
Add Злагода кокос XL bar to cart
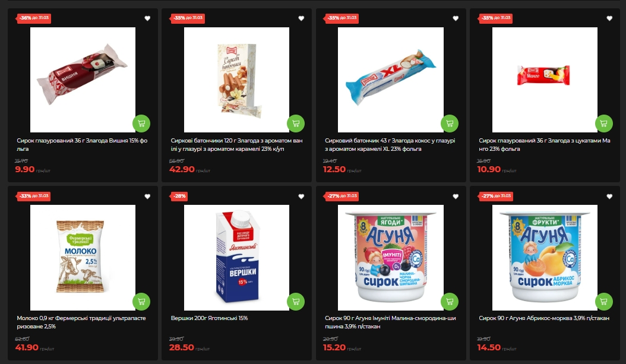point(450,124)
